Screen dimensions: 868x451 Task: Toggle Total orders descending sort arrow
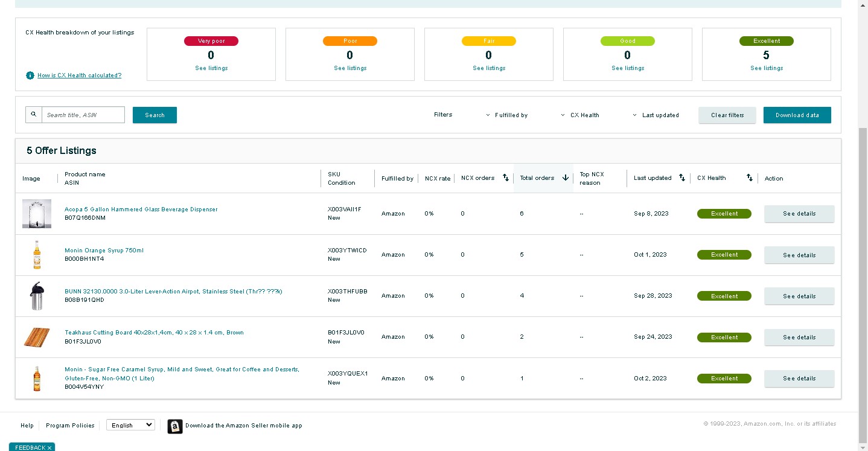coord(566,178)
